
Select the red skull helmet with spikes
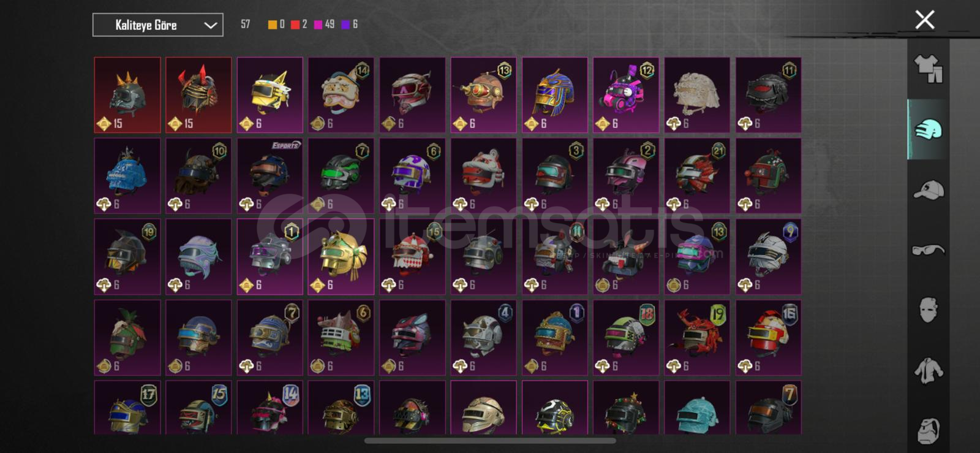(x=127, y=95)
